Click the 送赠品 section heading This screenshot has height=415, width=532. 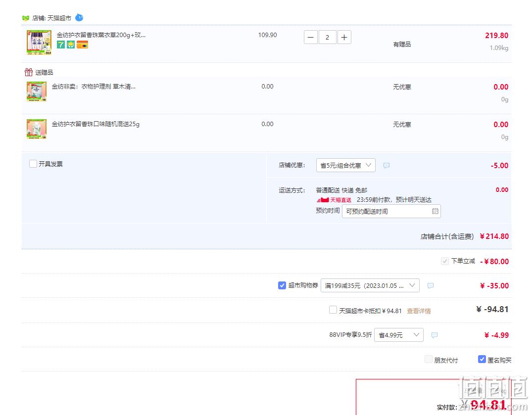[44, 73]
